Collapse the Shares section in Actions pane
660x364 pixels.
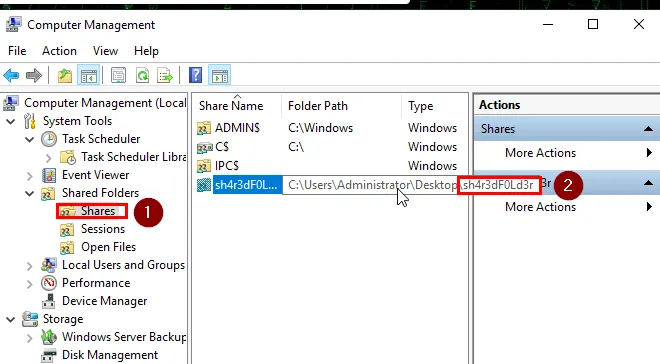(649, 129)
